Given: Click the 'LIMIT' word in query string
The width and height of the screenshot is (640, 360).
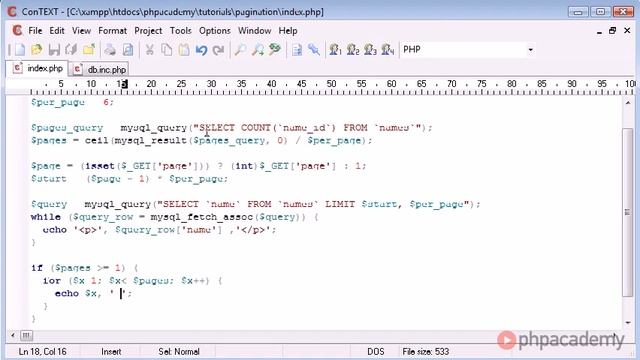Looking at the screenshot, I should tap(340, 204).
